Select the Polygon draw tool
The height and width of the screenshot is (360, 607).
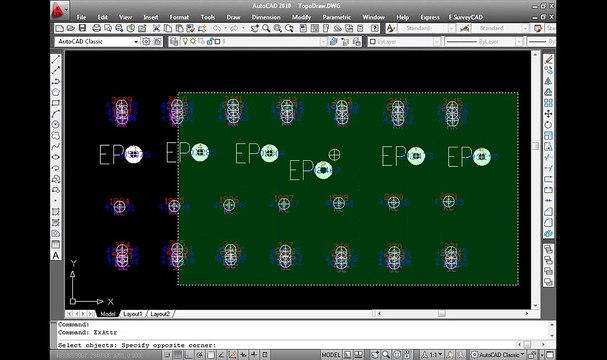pos(56,92)
